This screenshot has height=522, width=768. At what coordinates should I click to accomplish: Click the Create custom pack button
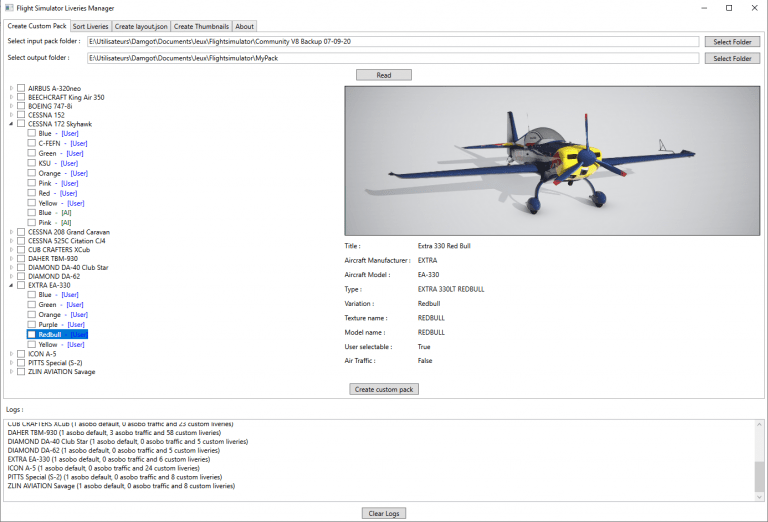click(x=384, y=389)
